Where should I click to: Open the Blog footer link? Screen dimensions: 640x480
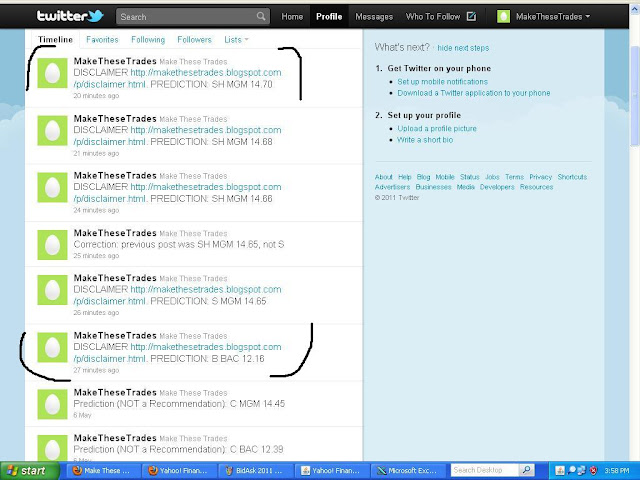click(423, 177)
